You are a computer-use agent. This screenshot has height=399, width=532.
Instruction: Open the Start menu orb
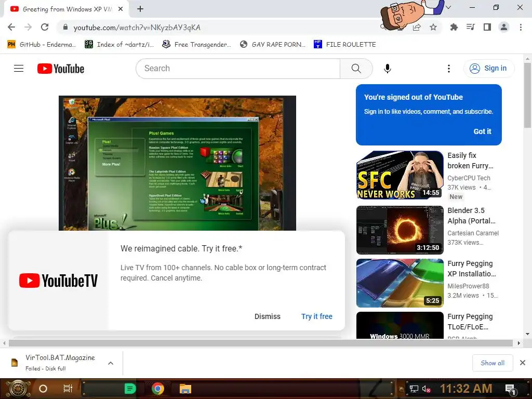pos(18,389)
